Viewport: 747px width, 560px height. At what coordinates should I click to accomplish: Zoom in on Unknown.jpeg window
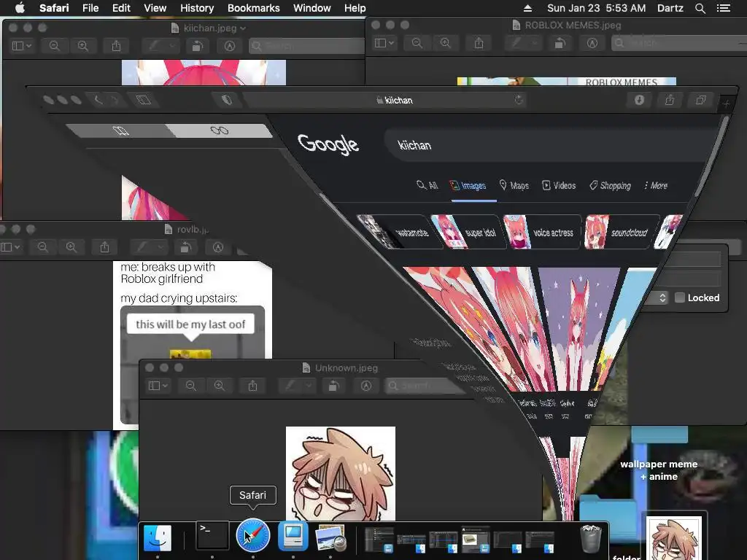220,385
